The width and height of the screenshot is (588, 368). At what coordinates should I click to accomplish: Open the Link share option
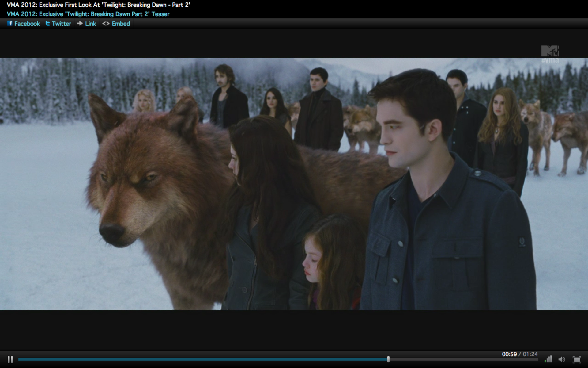tap(90, 24)
